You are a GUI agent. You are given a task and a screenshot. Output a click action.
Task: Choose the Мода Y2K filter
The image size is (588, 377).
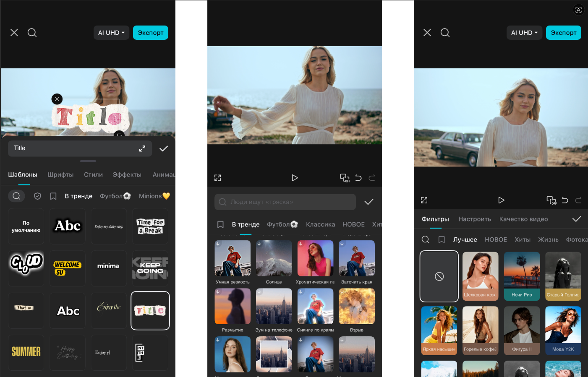(563, 330)
